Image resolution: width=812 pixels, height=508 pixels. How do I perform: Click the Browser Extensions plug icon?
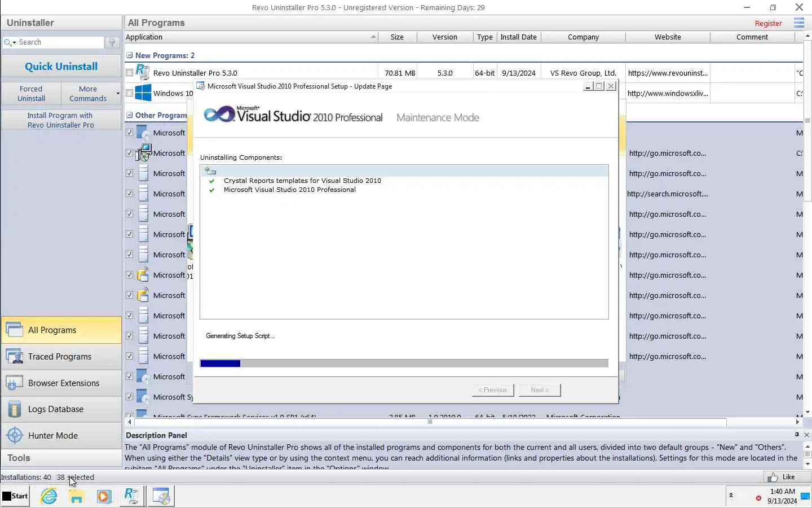pos(14,383)
